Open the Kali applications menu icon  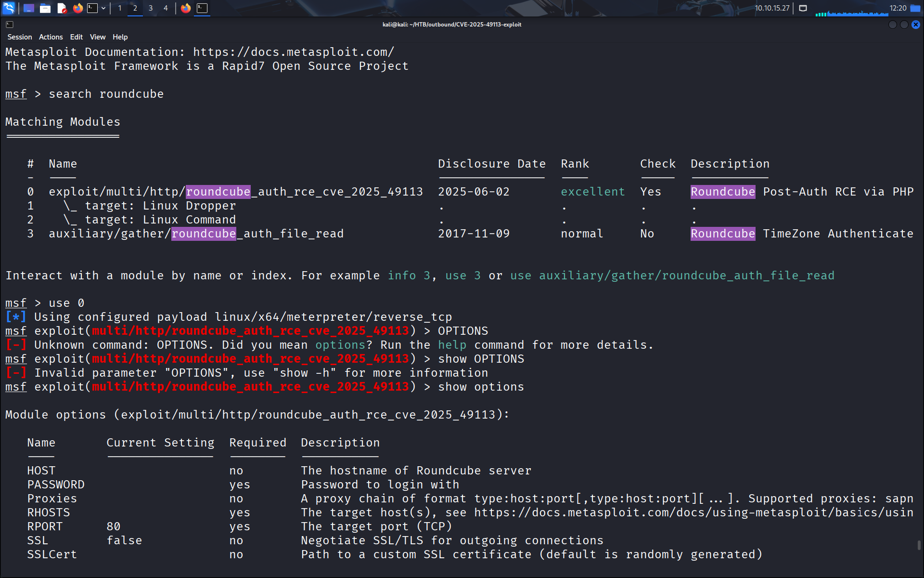[x=9, y=8]
